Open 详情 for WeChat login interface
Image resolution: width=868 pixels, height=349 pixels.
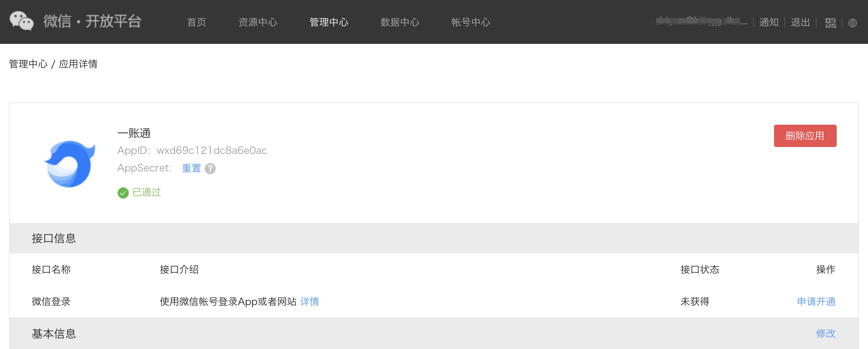coord(310,302)
